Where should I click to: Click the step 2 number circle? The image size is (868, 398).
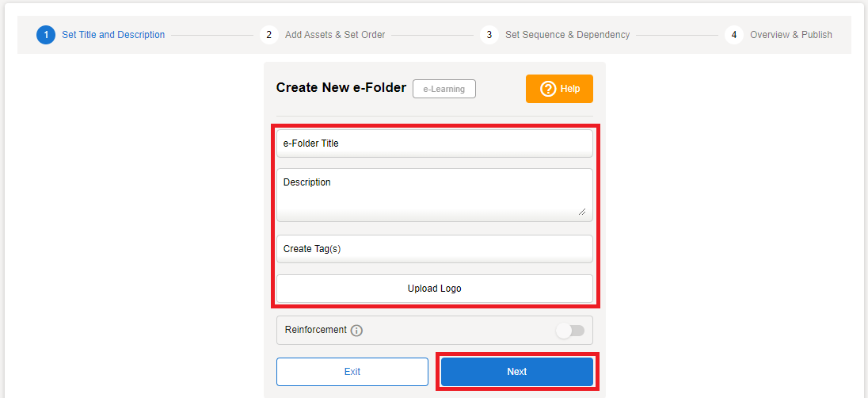click(x=268, y=35)
